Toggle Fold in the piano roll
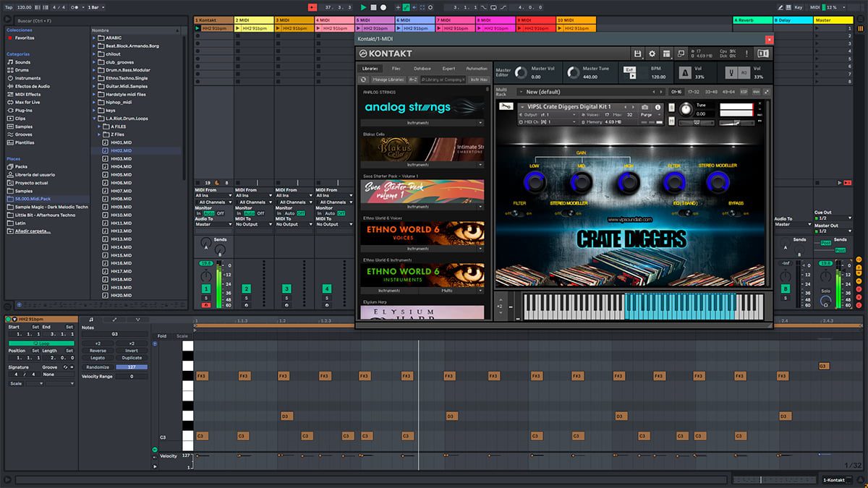The height and width of the screenshot is (488, 868). [161, 335]
